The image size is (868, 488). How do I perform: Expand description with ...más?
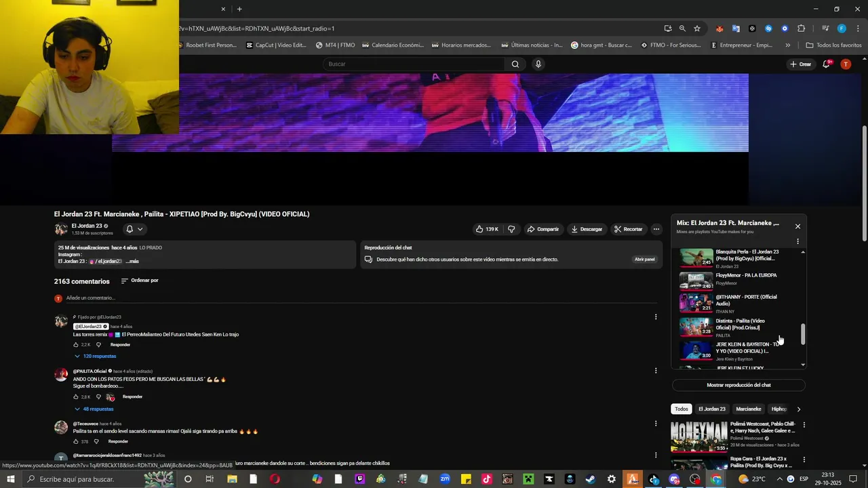coord(132,262)
